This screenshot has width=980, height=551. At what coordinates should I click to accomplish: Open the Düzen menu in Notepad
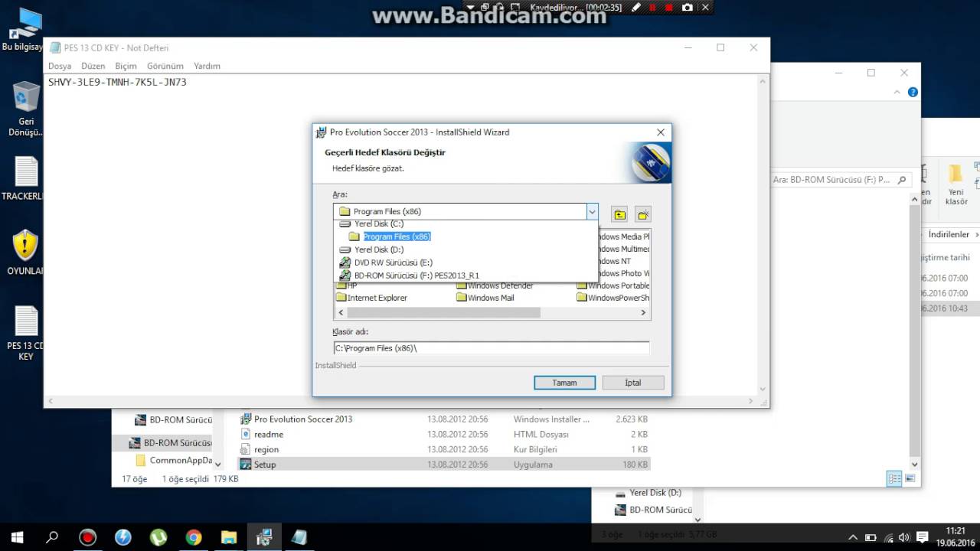93,66
